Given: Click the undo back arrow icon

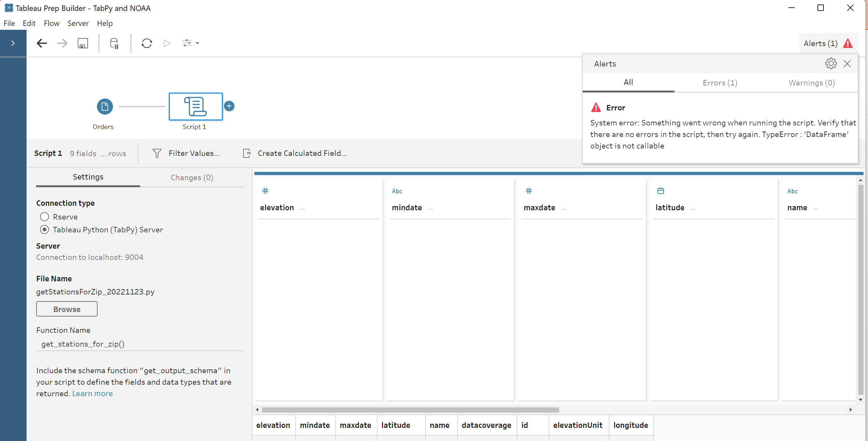Looking at the screenshot, I should pos(42,43).
